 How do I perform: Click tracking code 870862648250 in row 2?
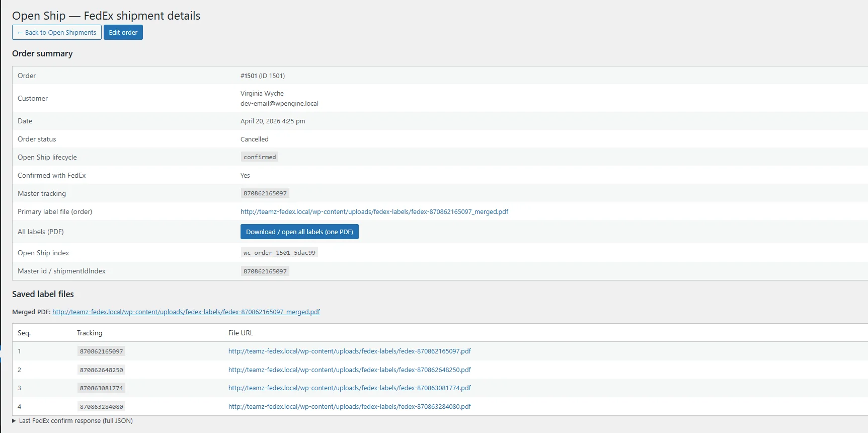pyautogui.click(x=101, y=370)
